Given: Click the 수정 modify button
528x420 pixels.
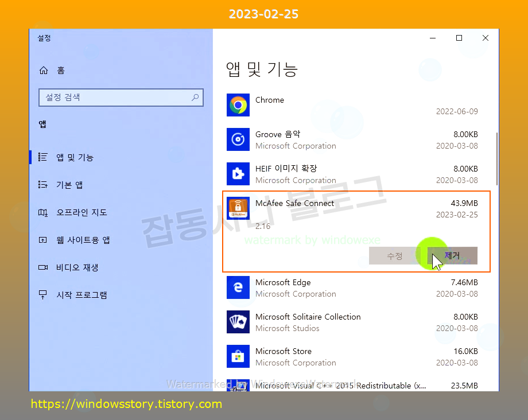Looking at the screenshot, I should 395,256.
